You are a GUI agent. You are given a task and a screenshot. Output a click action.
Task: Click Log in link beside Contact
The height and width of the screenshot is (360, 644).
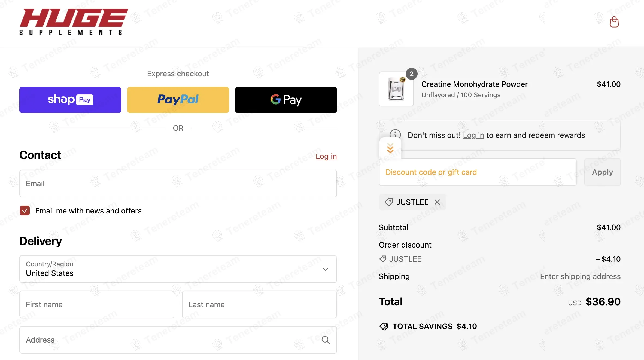pos(326,156)
